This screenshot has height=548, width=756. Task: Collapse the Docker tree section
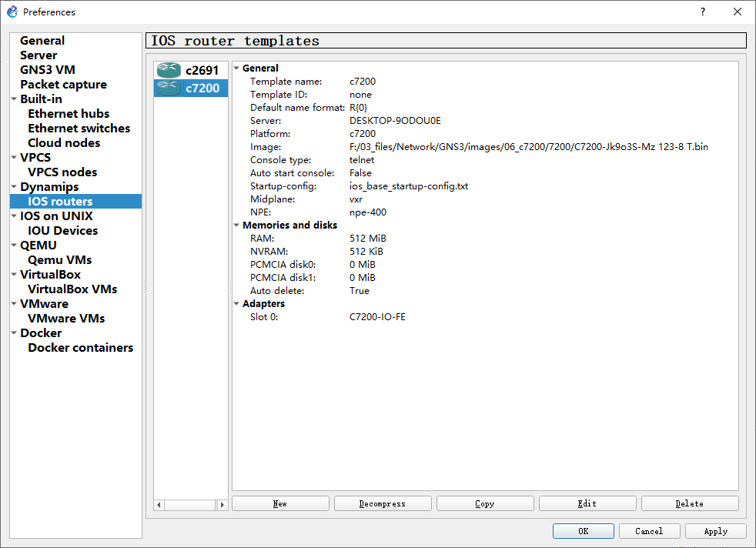14,332
